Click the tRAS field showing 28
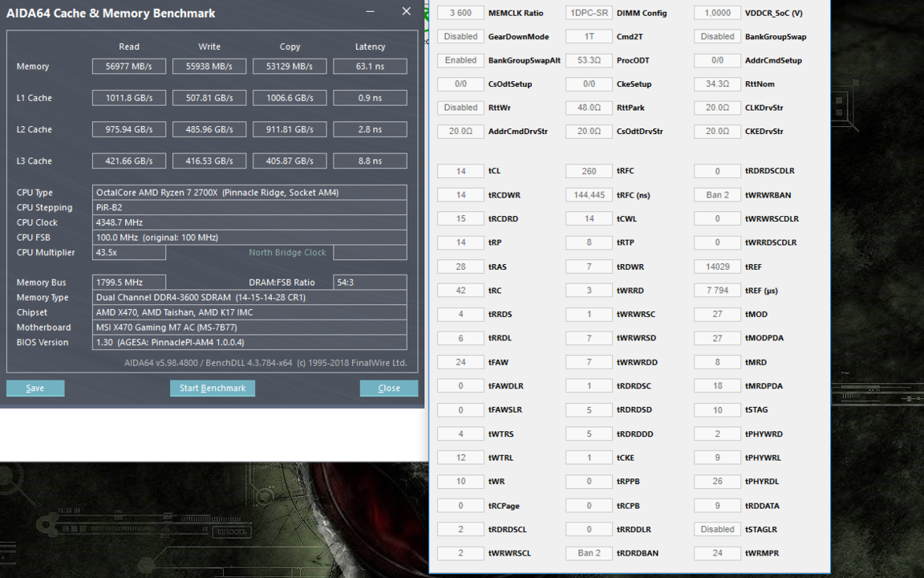This screenshot has width=924, height=578. [461, 267]
